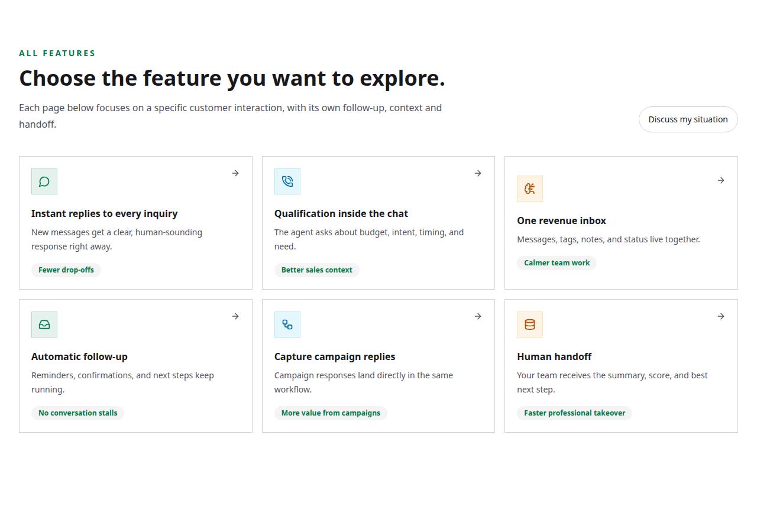Click the More value from campaigns tag

[x=331, y=413]
